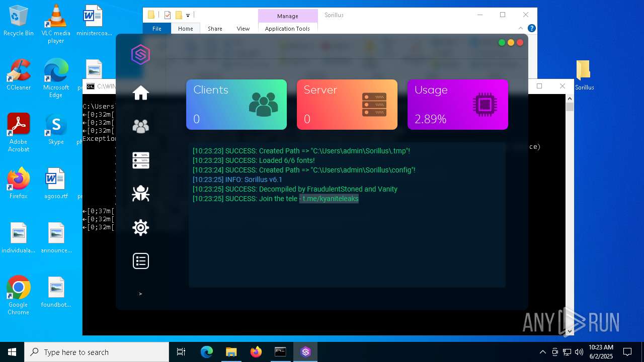Open the Settings gear in Sorillus sidebar
This screenshot has height=362, width=644.
(x=141, y=227)
